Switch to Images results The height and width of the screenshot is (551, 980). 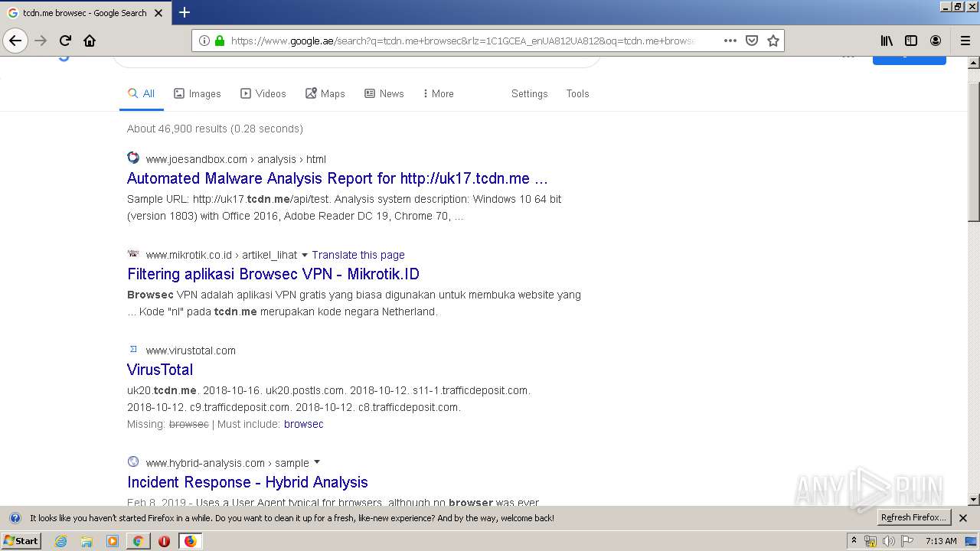(198, 93)
